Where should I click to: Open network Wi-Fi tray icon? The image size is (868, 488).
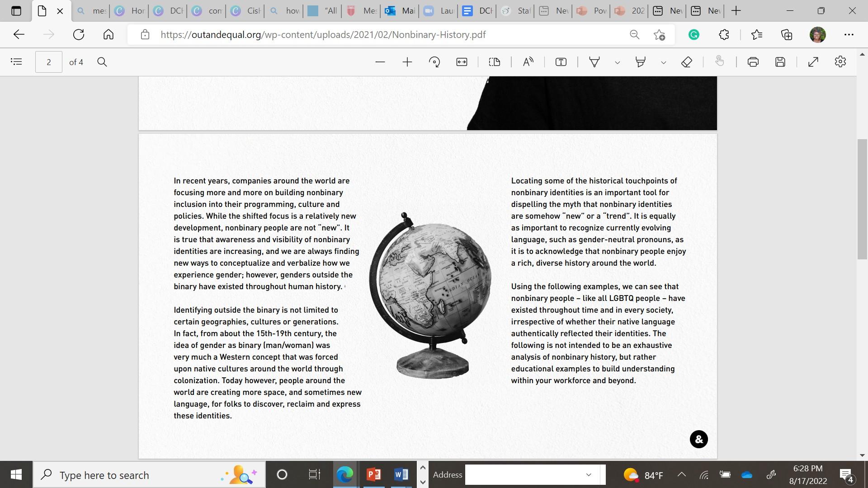pyautogui.click(x=703, y=474)
